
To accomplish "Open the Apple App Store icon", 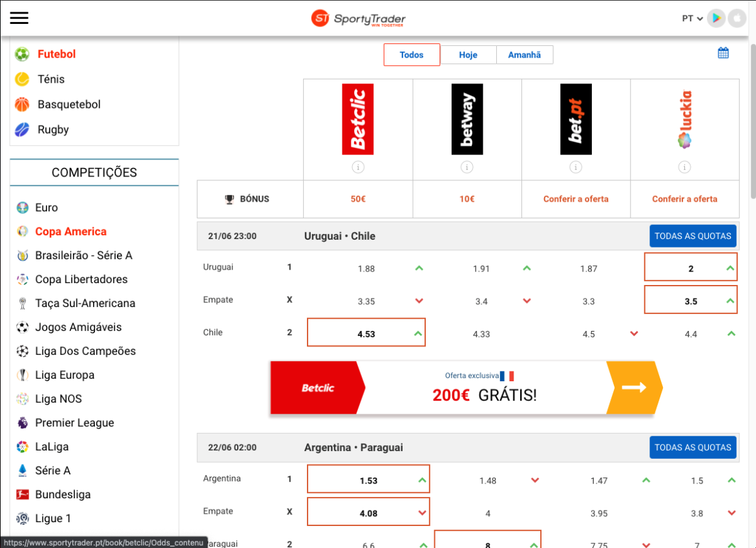I will 737,18.
